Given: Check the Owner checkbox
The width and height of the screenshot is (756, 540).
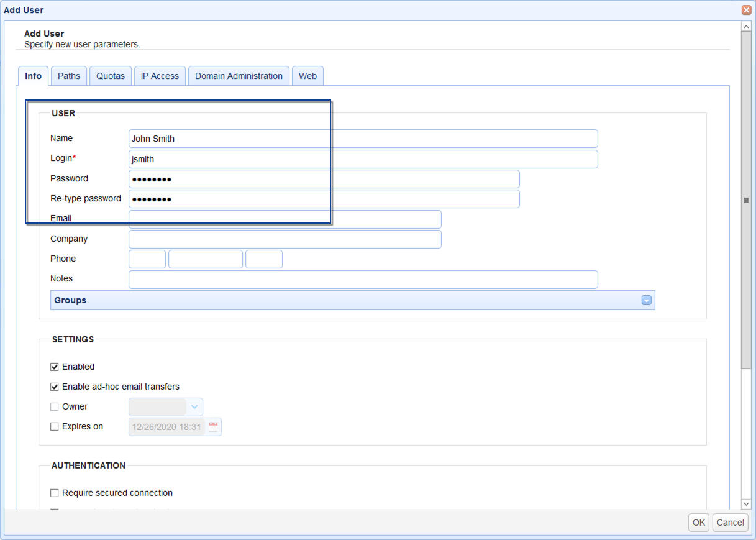Looking at the screenshot, I should coord(55,406).
